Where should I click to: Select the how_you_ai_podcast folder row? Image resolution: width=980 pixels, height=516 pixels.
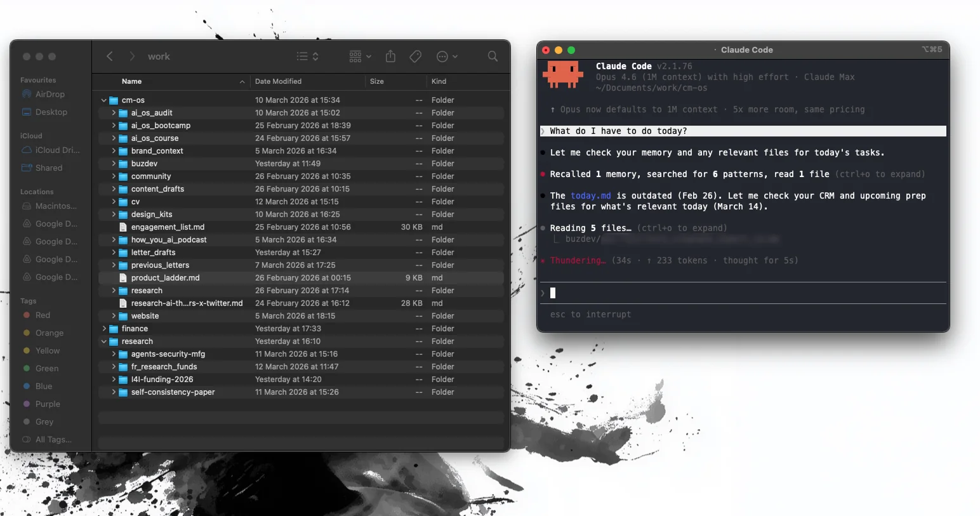(x=301, y=240)
